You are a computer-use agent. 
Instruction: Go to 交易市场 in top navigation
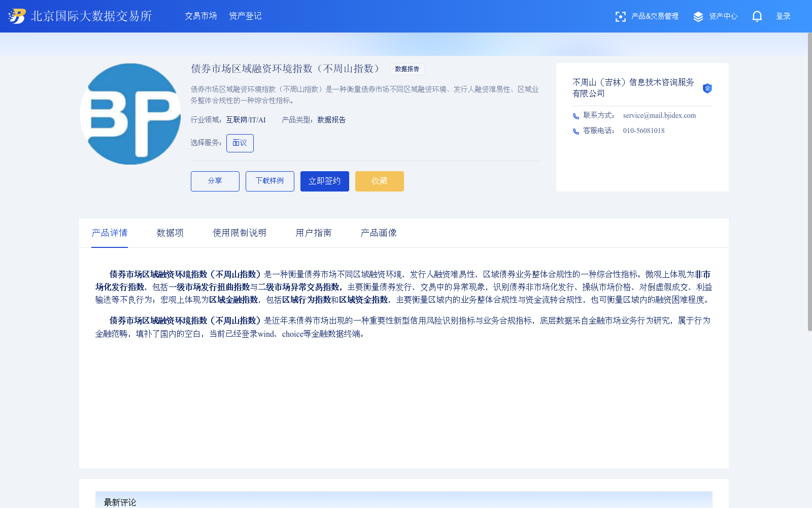[201, 16]
